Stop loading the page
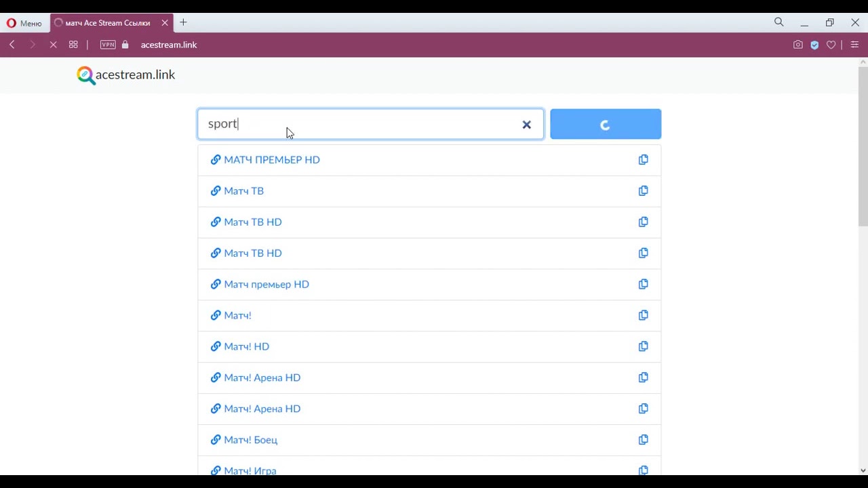This screenshot has height=488, width=868. pyautogui.click(x=53, y=45)
